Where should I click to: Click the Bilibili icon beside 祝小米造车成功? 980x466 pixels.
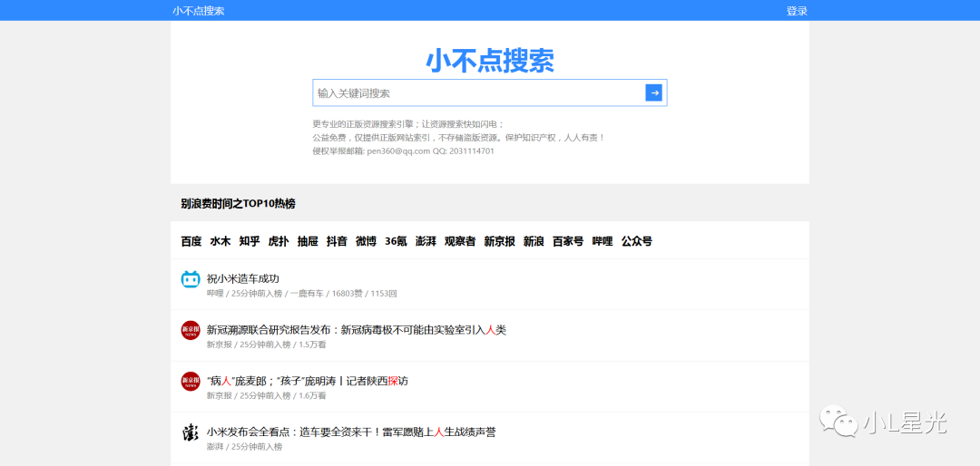(191, 279)
